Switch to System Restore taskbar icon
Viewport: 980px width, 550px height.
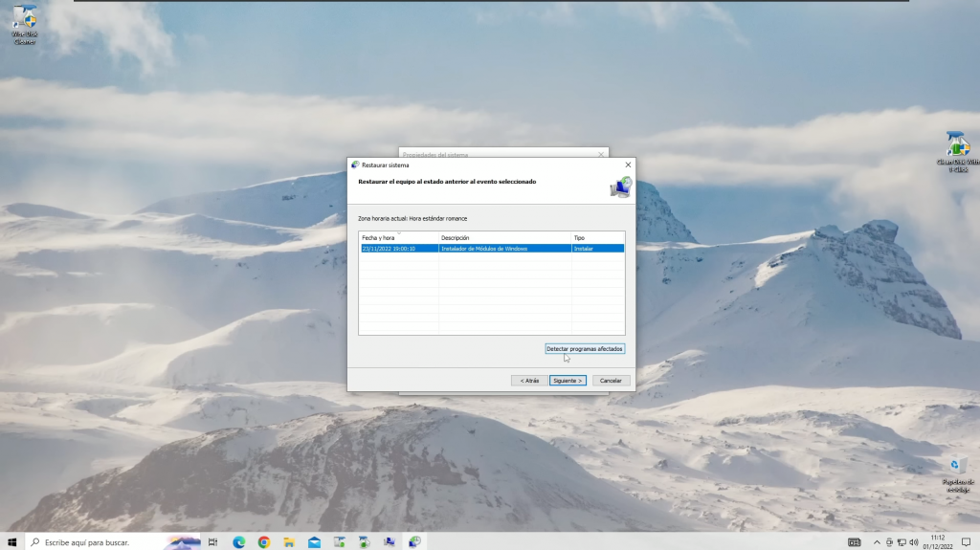(414, 542)
